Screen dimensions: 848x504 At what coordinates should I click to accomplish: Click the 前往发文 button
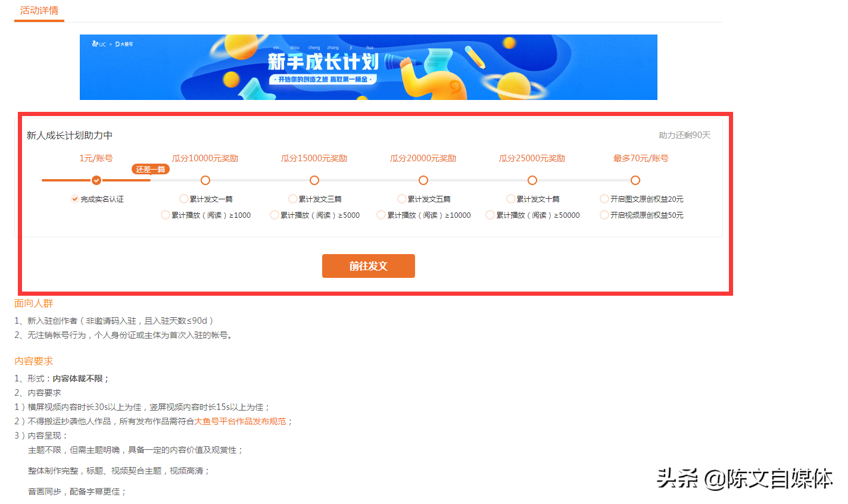[368, 266]
